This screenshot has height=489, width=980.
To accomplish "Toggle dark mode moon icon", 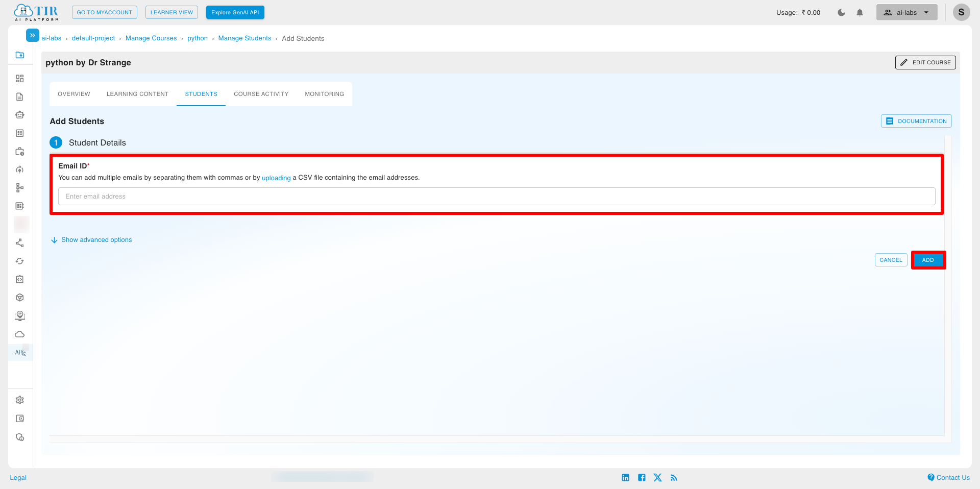I will coord(841,13).
